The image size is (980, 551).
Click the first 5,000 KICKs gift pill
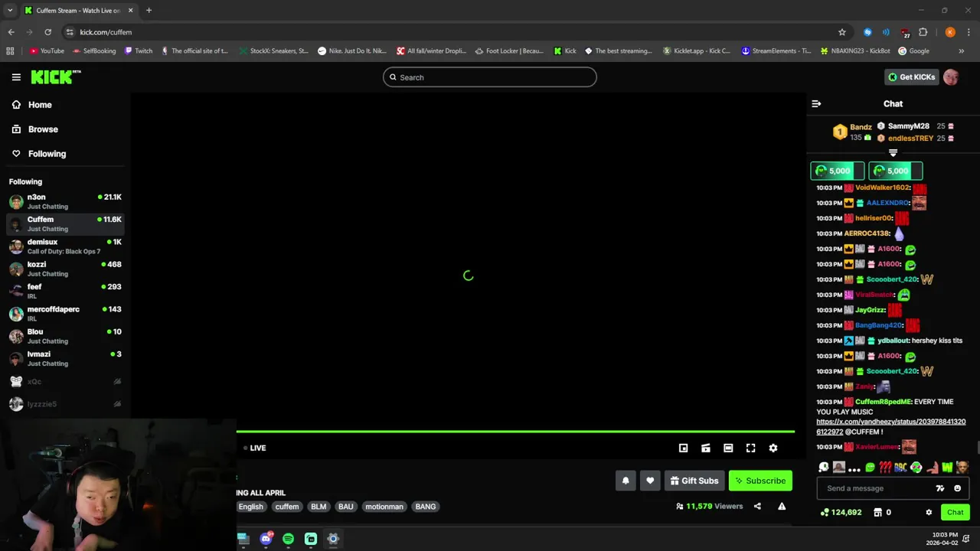pos(838,171)
